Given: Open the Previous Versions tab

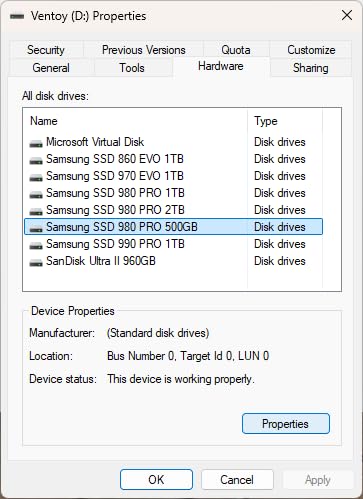Looking at the screenshot, I should click(144, 50).
